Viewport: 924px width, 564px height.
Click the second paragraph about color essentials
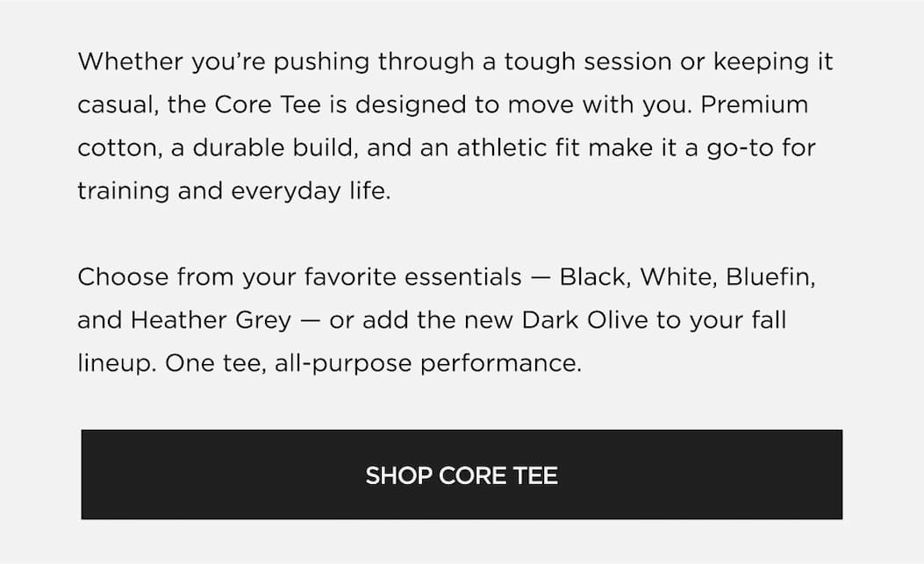pos(448,319)
